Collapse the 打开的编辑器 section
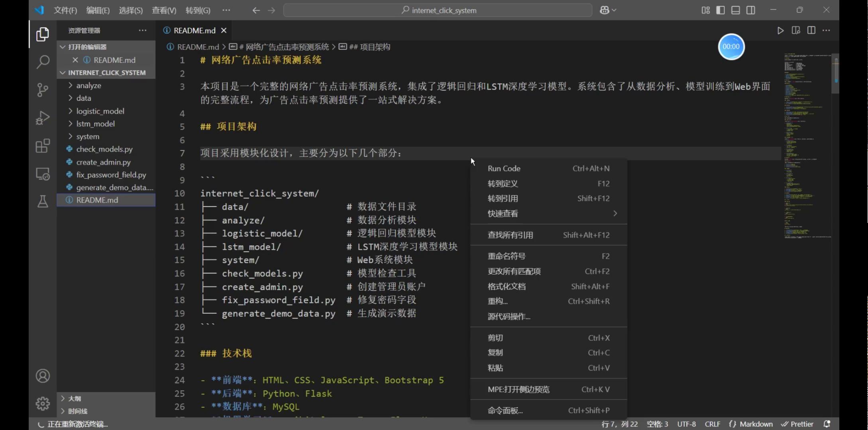868x430 pixels. 106,47
